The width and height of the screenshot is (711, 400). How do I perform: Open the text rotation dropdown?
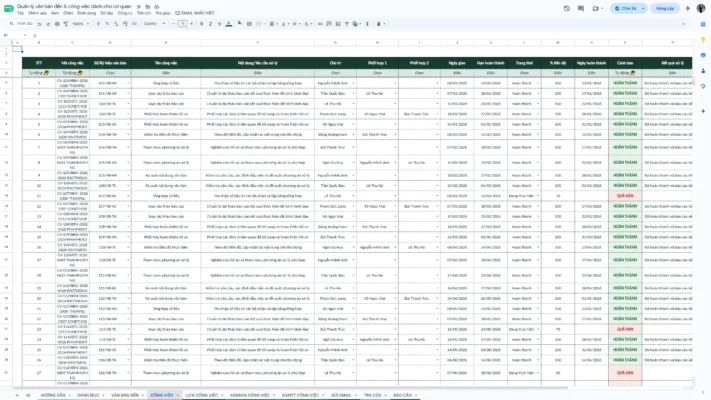click(x=307, y=24)
